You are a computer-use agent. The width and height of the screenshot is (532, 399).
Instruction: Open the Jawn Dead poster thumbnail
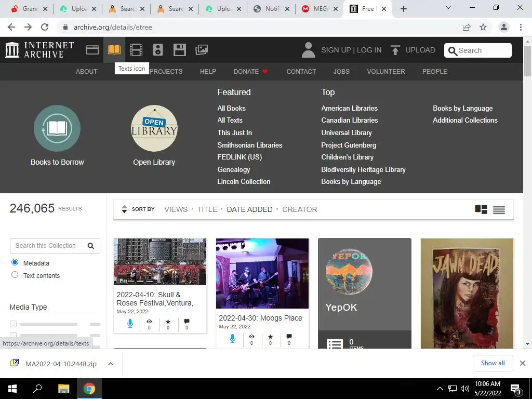[x=467, y=294]
